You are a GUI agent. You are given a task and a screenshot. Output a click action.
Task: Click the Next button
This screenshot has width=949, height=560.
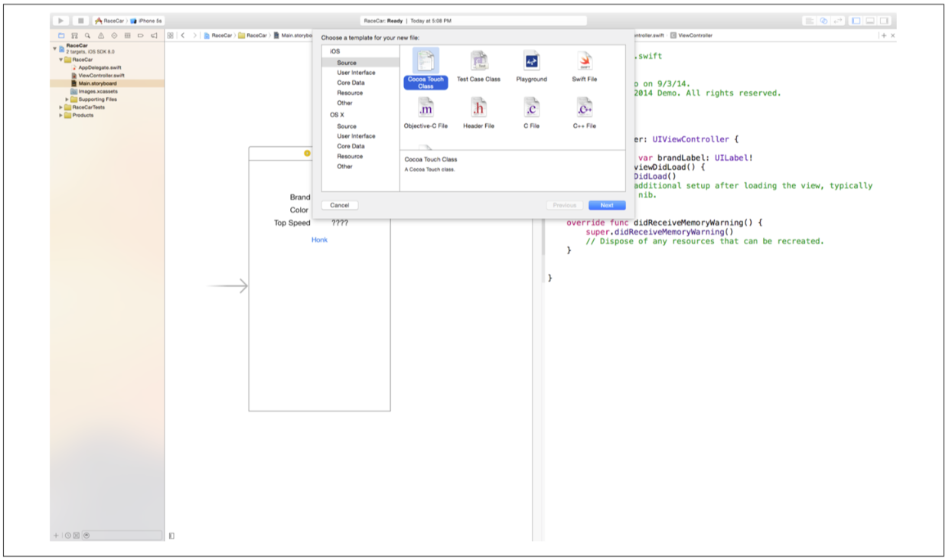point(606,205)
